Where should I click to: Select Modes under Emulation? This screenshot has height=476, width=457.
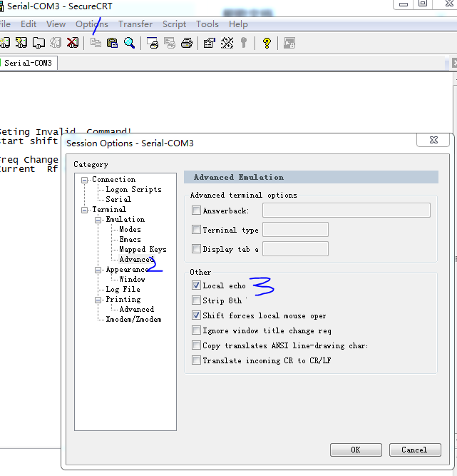pyautogui.click(x=130, y=230)
